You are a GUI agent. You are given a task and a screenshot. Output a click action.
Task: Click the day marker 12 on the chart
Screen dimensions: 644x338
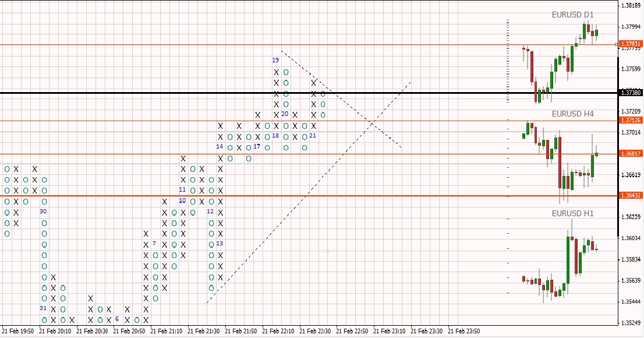coord(210,212)
